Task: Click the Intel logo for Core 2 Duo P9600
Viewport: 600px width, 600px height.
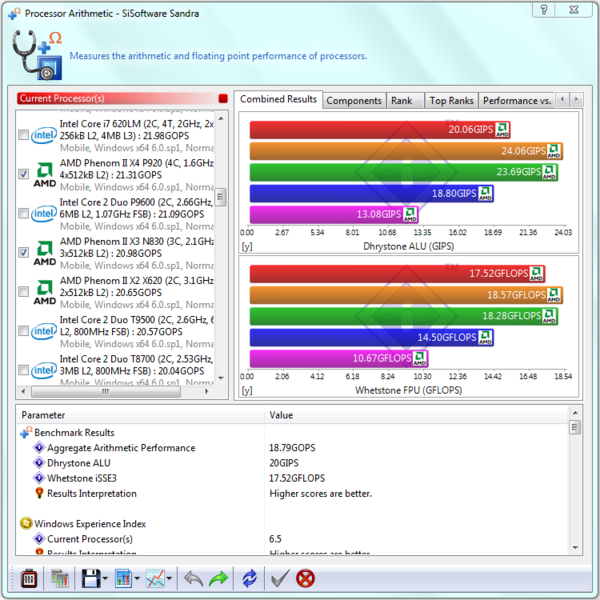Action: point(44,214)
